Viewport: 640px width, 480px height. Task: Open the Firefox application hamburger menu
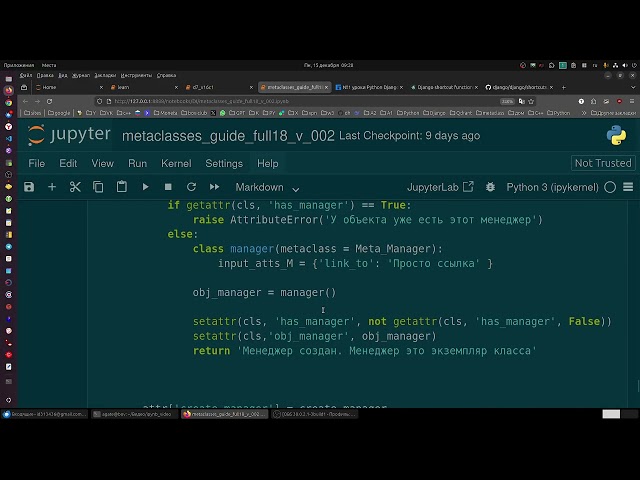click(632, 101)
